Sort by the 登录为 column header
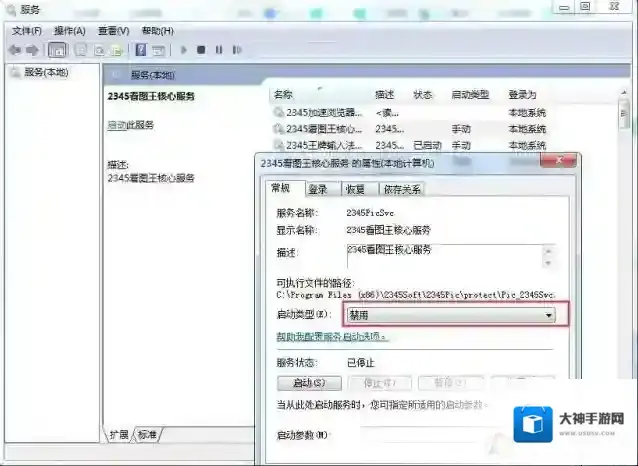This screenshot has width=638, height=466. 522,95
